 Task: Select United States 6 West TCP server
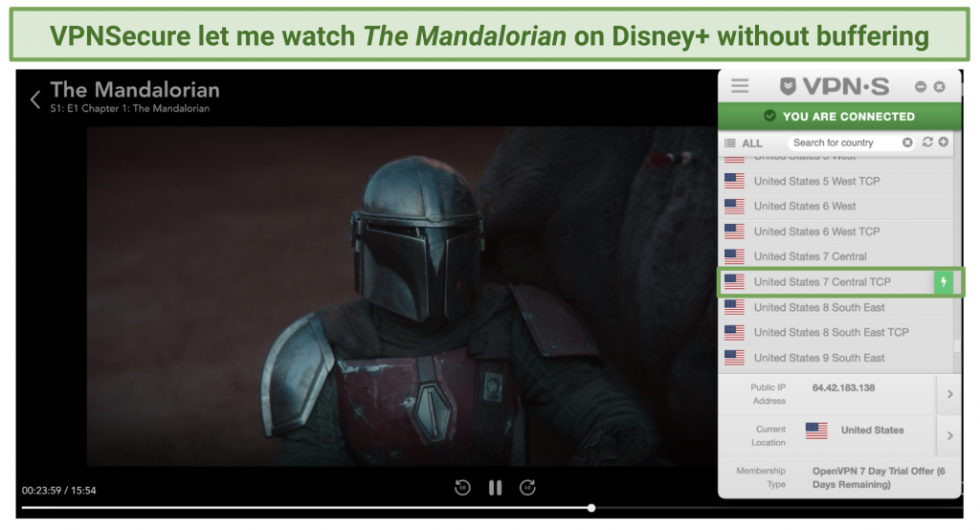coord(836,232)
